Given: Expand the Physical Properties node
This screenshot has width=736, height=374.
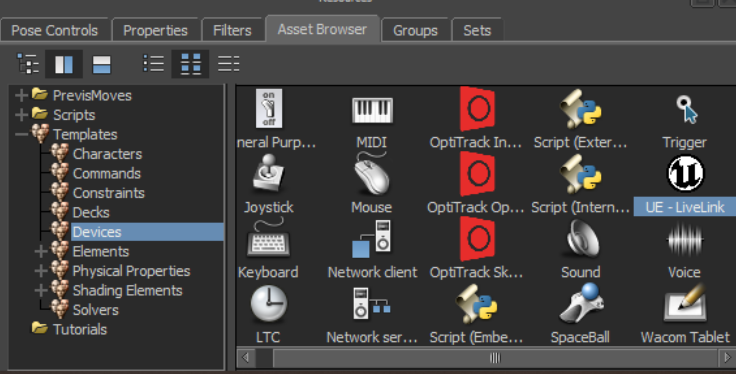Looking at the screenshot, I should 41,271.
